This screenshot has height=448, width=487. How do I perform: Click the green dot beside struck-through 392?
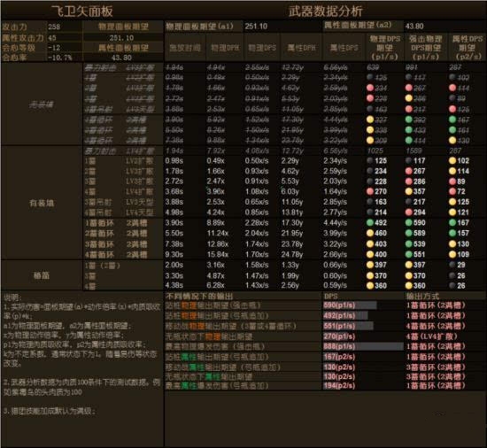409,120
